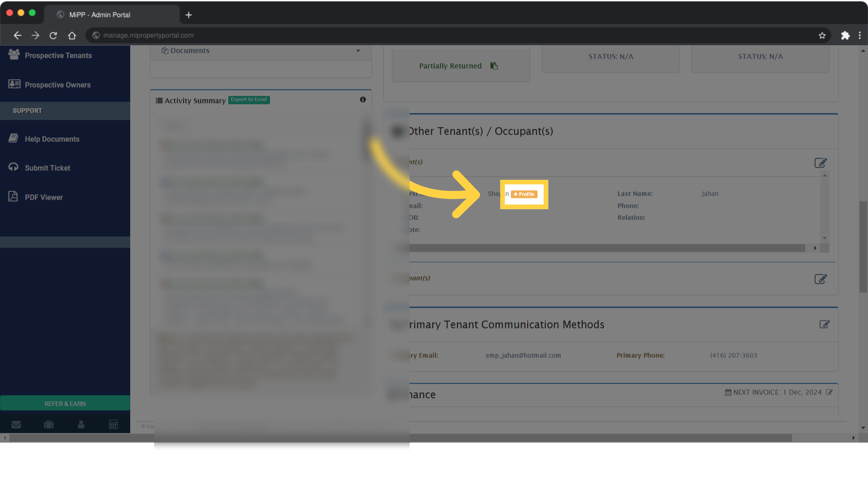
Task: Click the NEXT INVOICE calendar icon
Action: (728, 393)
